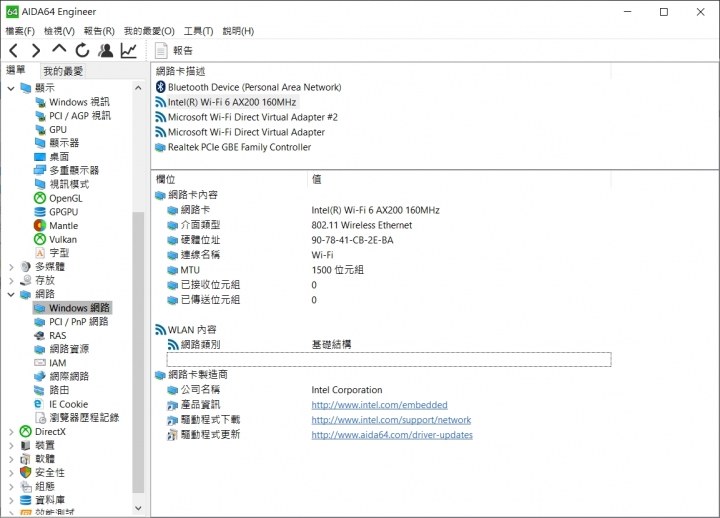
Task: Select Microsoft Wi-Fi Direct Virtual Adapter #2
Action: (x=247, y=117)
